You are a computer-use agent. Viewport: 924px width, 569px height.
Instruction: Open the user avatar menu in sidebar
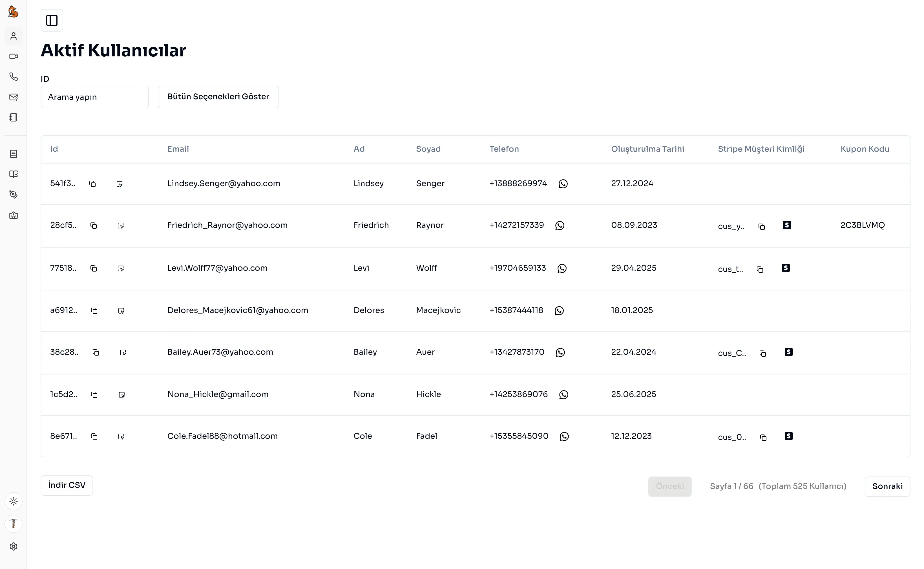[14, 524]
